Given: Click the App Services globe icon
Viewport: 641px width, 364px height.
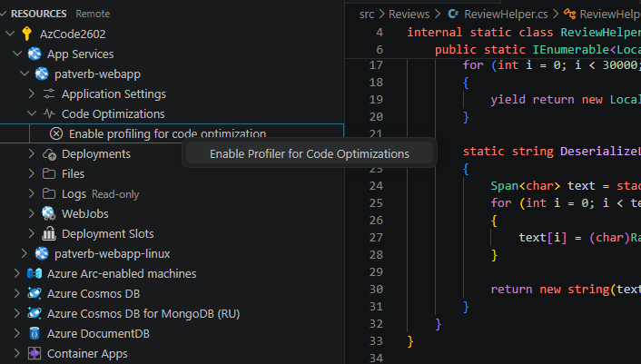Looking at the screenshot, I should (x=34, y=54).
